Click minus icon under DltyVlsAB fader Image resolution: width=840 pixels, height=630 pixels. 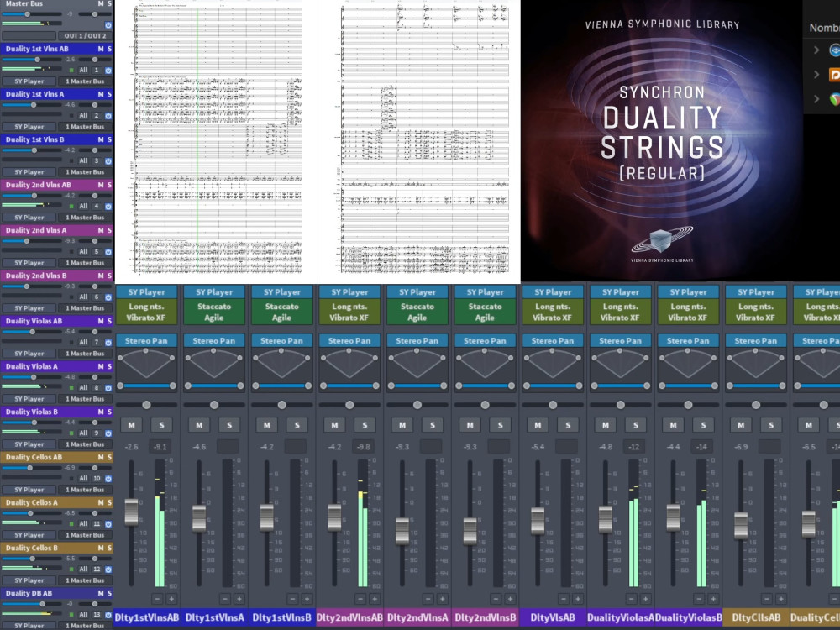(563, 599)
